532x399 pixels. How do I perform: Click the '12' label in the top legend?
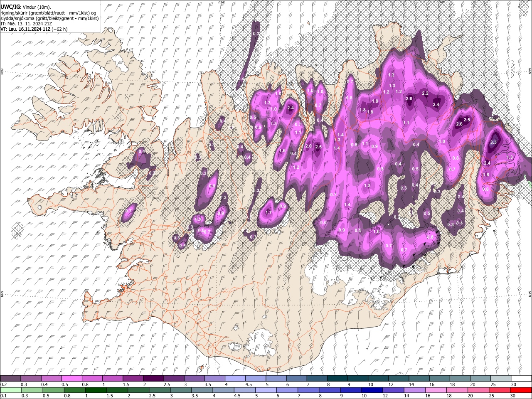[391, 384]
